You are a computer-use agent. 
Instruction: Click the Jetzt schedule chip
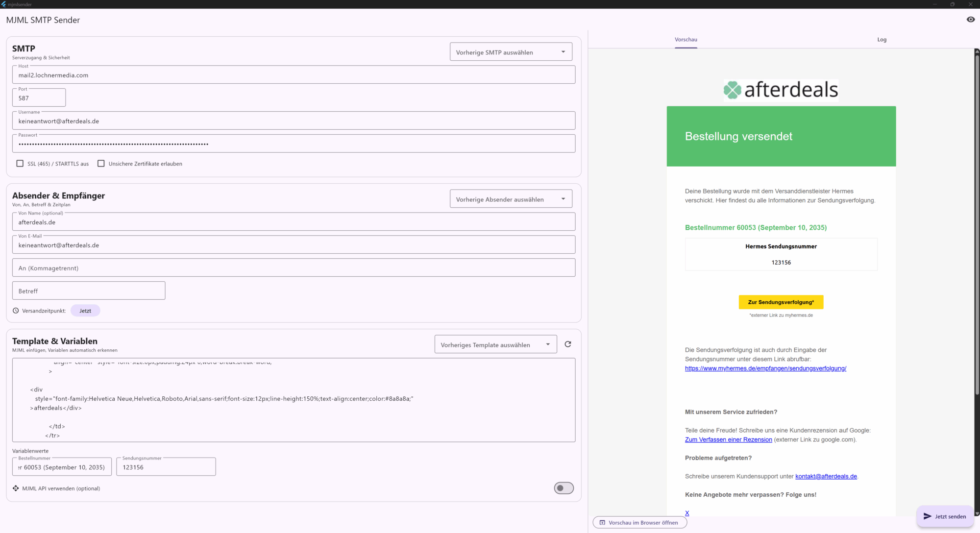[x=85, y=311]
